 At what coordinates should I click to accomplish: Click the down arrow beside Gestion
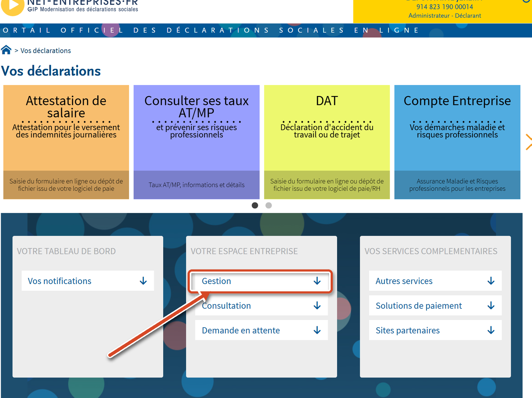(x=317, y=281)
